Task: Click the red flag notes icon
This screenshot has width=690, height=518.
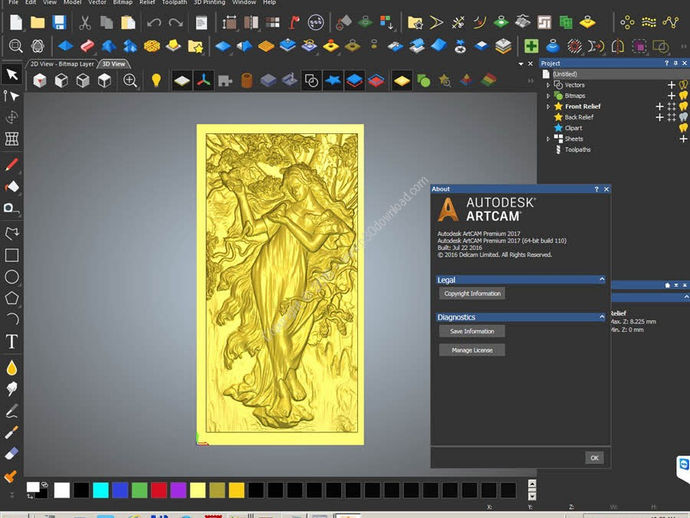Action: (x=294, y=22)
